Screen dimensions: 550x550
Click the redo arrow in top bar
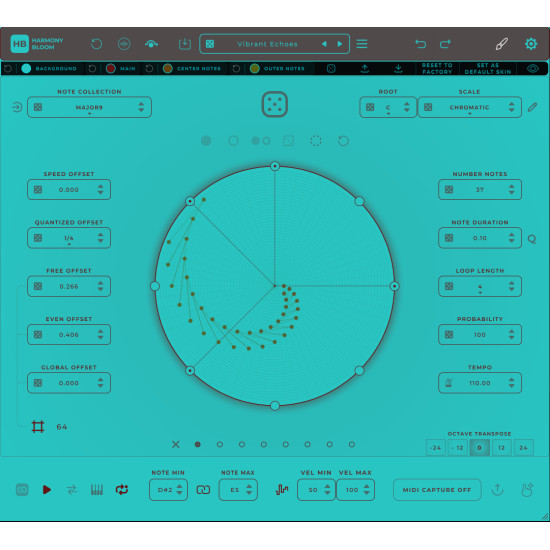point(445,44)
